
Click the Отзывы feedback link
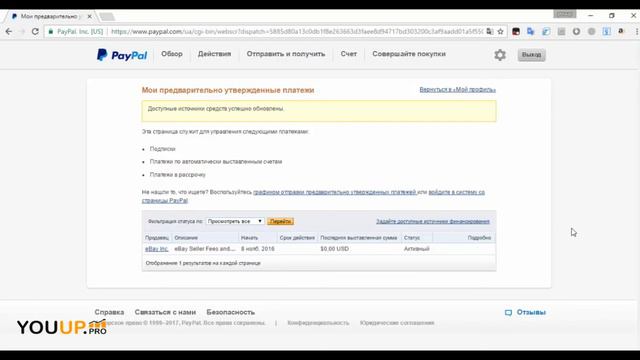pos(531,312)
